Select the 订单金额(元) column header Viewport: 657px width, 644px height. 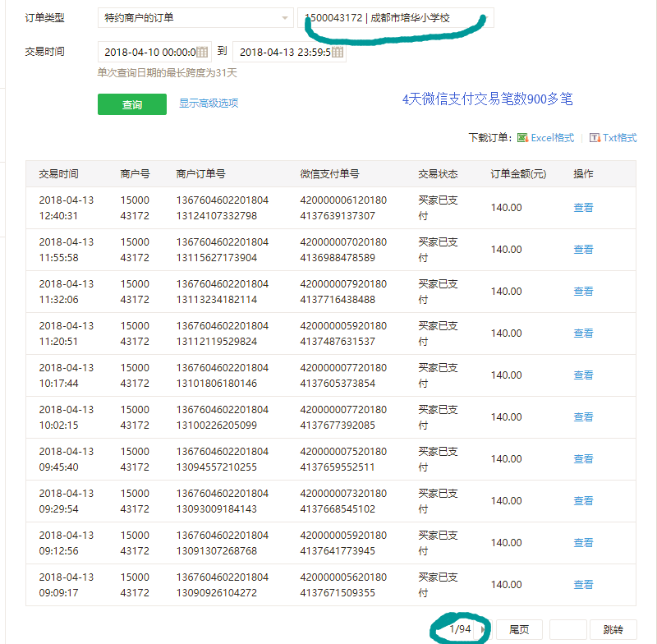(518, 174)
